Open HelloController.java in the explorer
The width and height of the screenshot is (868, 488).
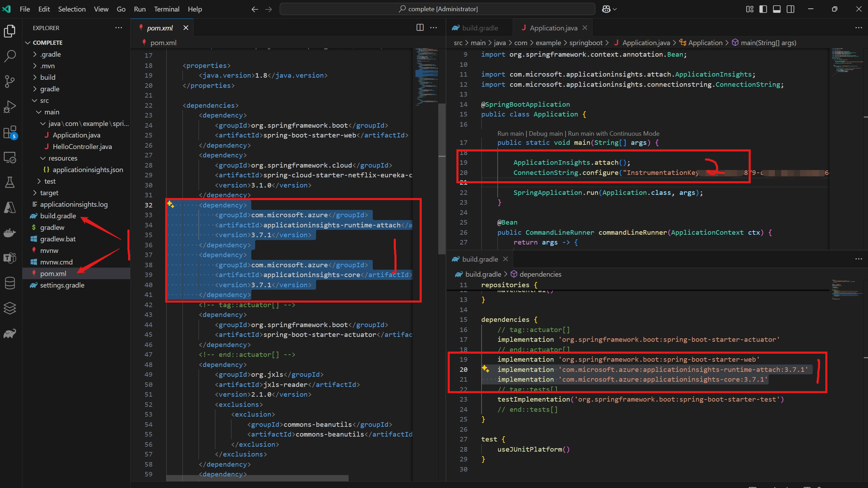pyautogui.click(x=82, y=147)
